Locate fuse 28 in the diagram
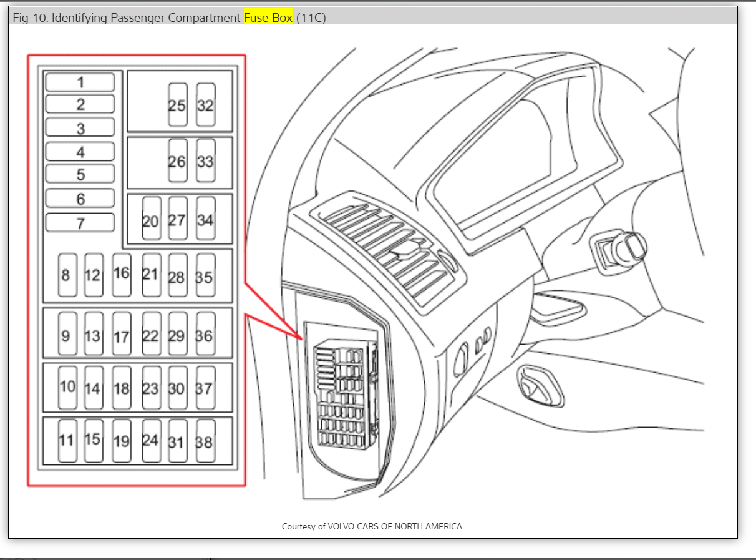The image size is (756, 560). tap(177, 275)
